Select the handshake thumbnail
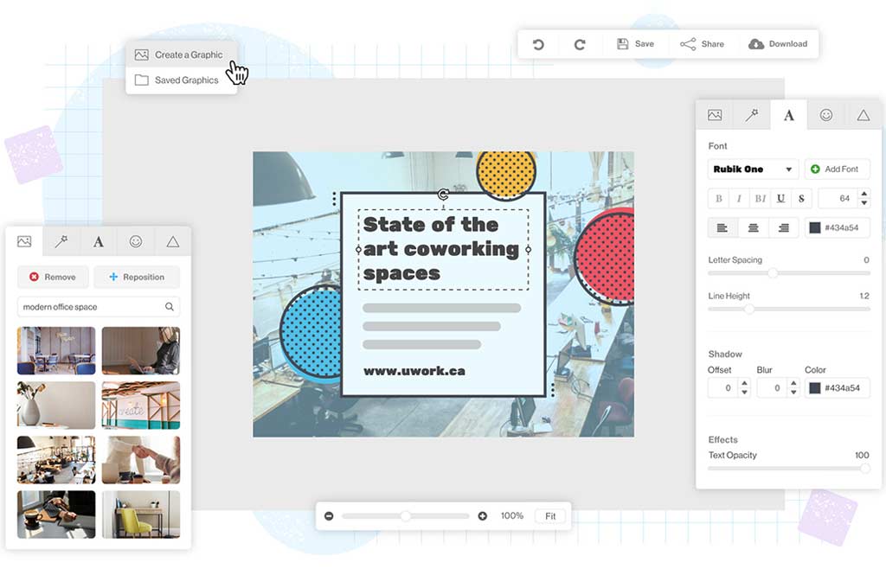Screen dimensions: 886x588 pos(141,460)
